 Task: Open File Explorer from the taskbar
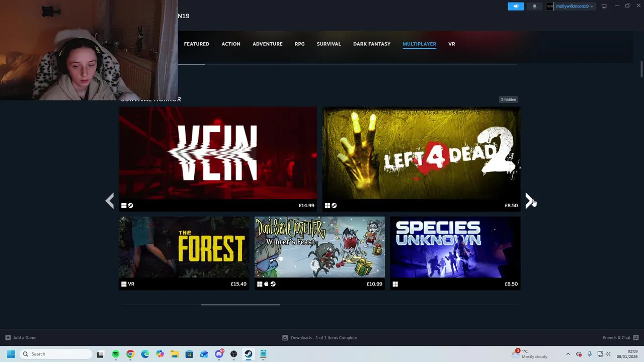tap(175, 354)
